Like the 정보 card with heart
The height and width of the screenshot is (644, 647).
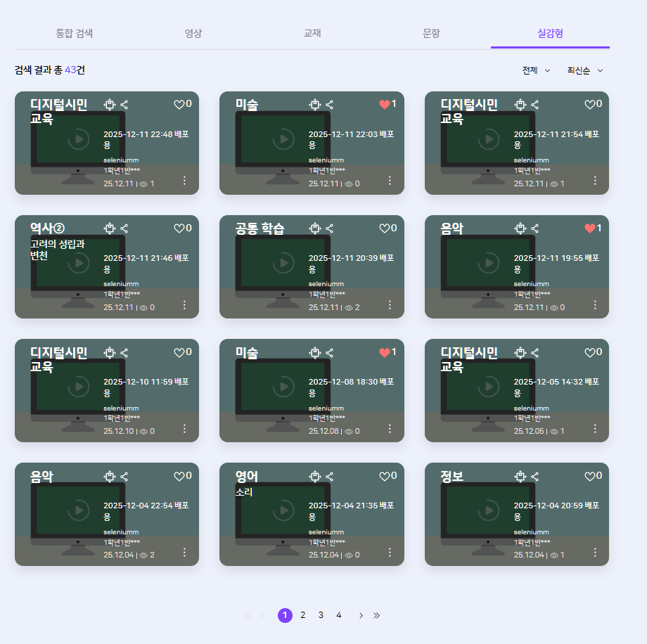point(589,476)
